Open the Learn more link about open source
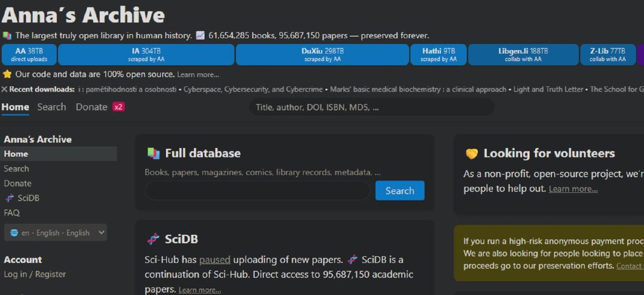The image size is (644, 295). pyautogui.click(x=198, y=75)
